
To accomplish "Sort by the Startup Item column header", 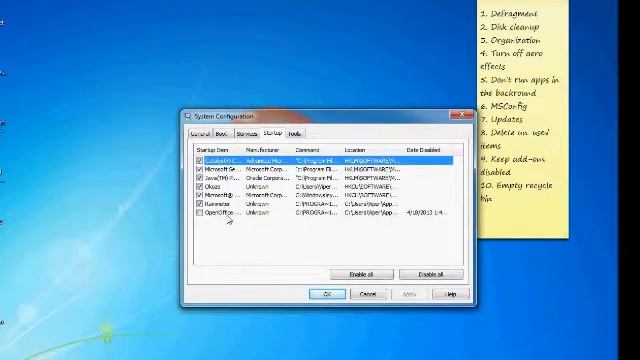I will pyautogui.click(x=213, y=150).
